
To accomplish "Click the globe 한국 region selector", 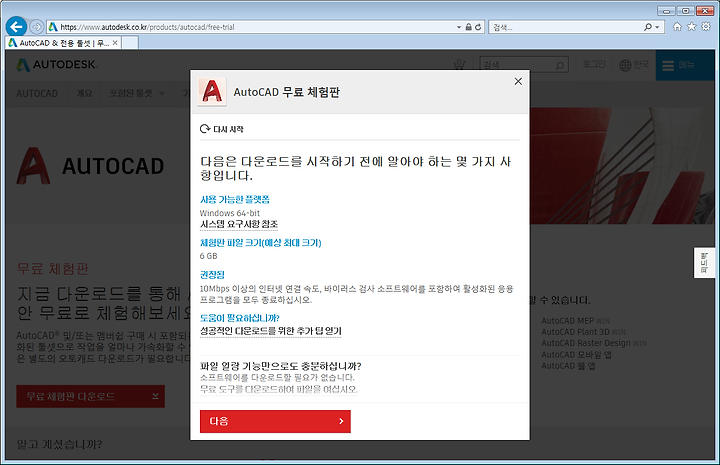I will click(634, 65).
